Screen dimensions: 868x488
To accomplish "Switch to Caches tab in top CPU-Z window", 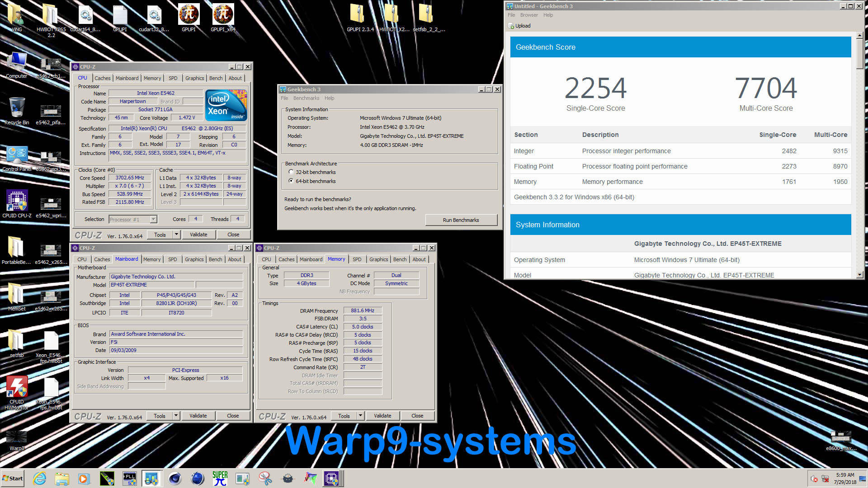I will coord(102,78).
